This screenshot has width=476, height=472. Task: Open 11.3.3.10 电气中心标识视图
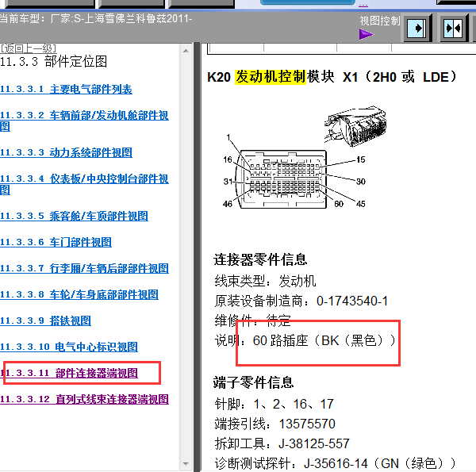click(x=68, y=347)
